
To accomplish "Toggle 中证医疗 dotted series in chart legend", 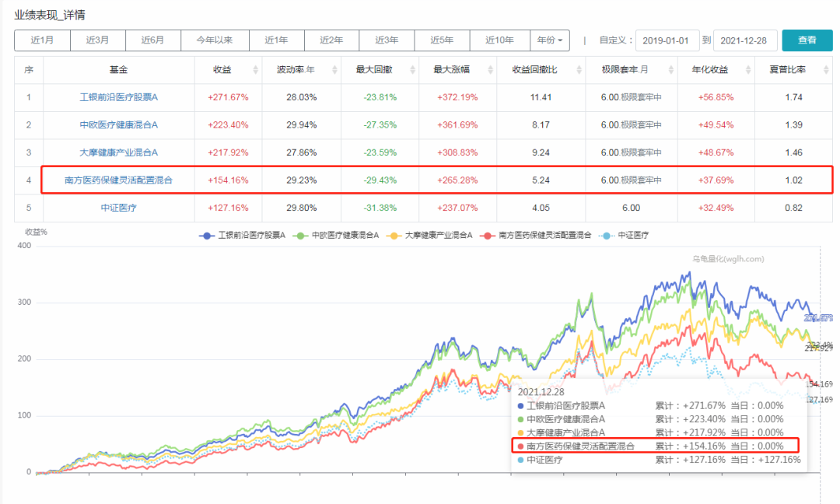I will 624,235.
